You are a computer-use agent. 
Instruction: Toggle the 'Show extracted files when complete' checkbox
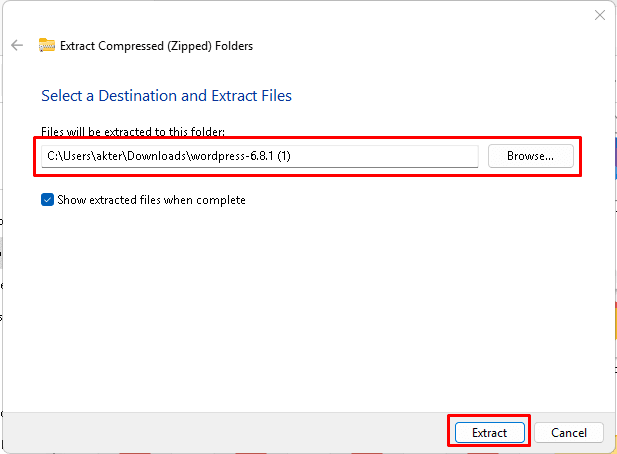click(x=48, y=200)
